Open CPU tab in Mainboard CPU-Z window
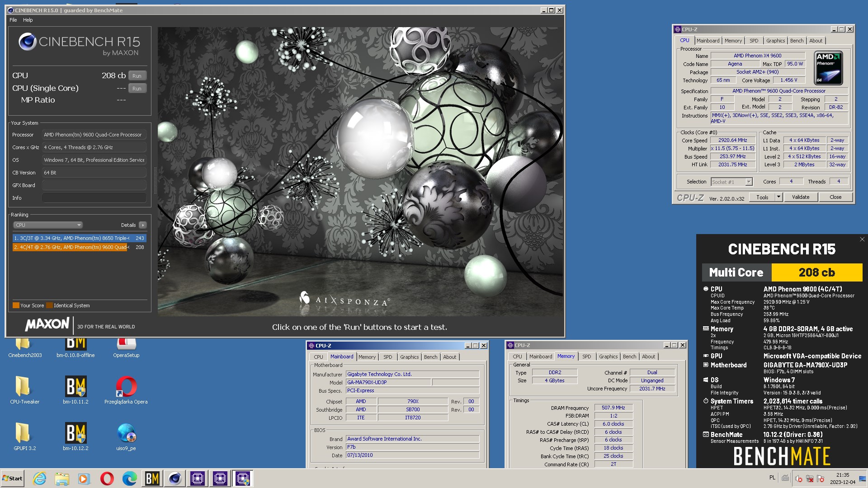Image resolution: width=868 pixels, height=488 pixels. tap(318, 357)
